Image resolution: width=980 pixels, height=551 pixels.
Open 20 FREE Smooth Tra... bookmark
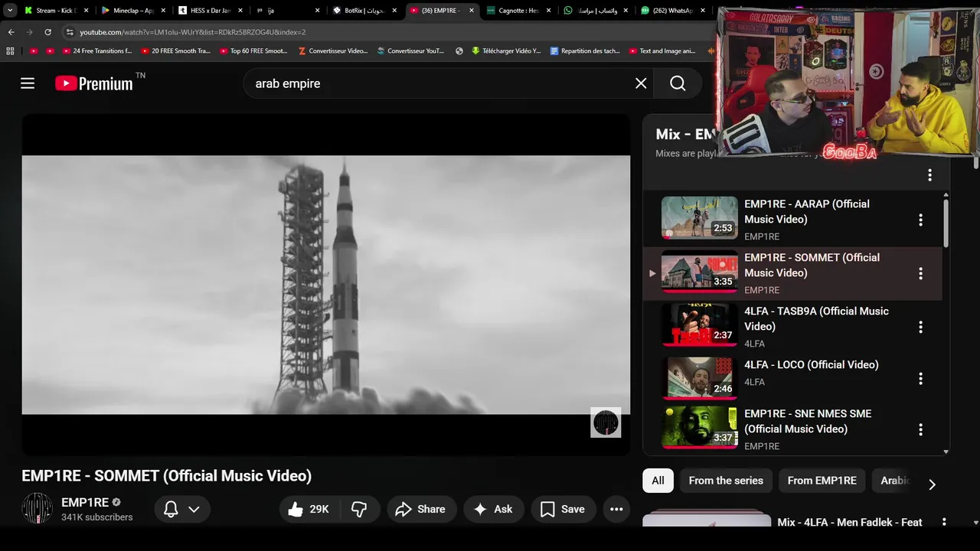click(176, 51)
